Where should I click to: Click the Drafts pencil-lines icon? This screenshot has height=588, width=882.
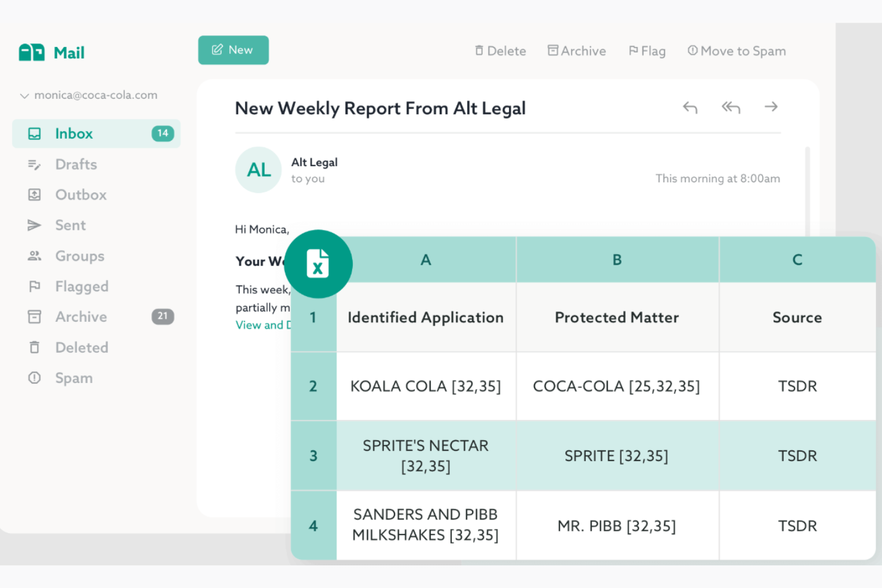(35, 164)
